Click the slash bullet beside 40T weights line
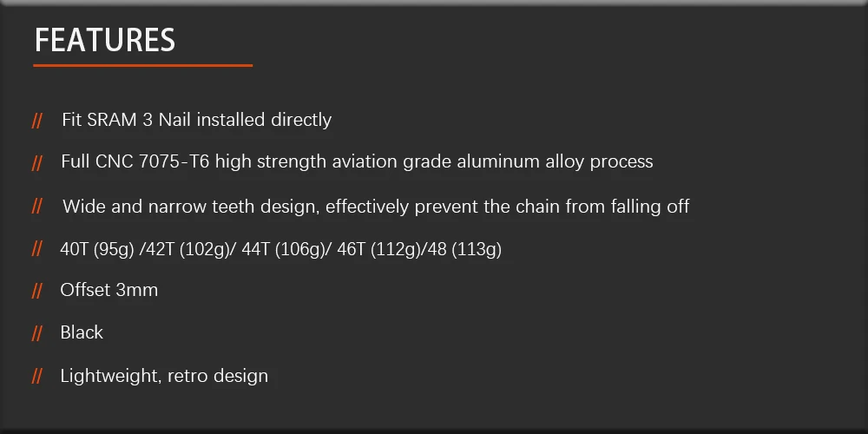 tap(37, 248)
